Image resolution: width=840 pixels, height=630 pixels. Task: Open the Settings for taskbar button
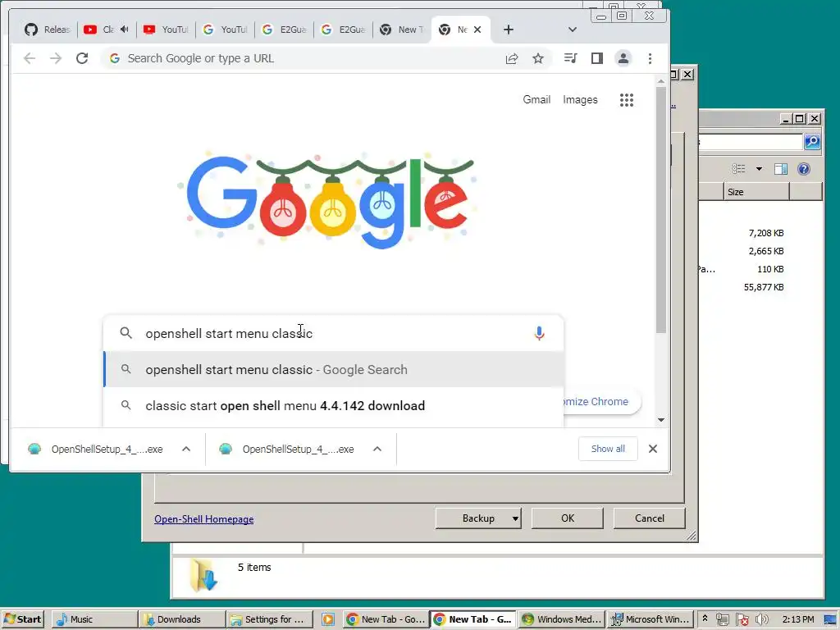coord(269,619)
